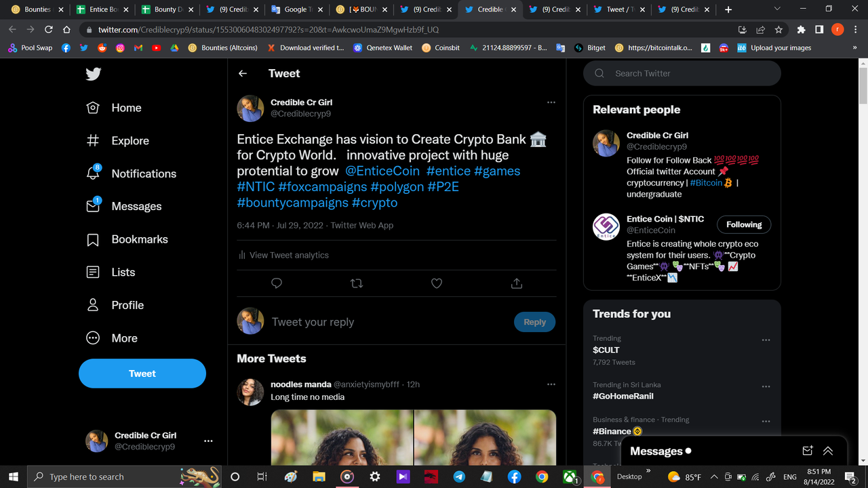The image size is (868, 488).
Task: Open Messages from the sidebar envelope icon
Action: 92,206
